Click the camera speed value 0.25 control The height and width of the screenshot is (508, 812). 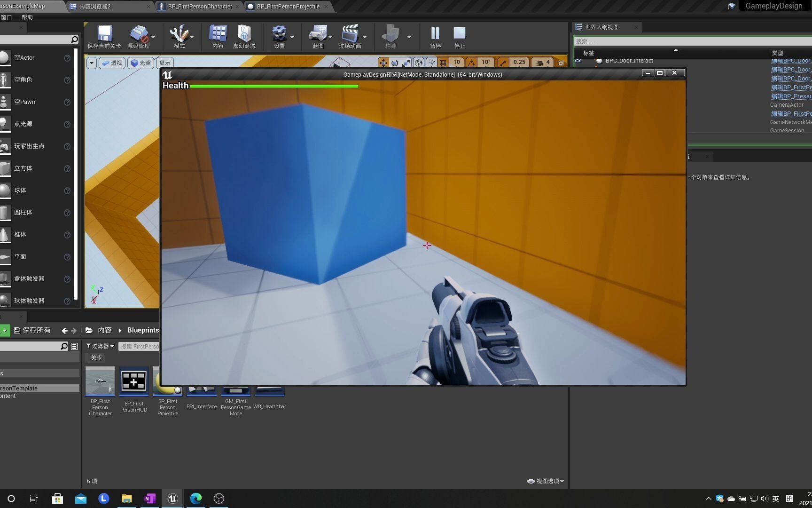519,62
